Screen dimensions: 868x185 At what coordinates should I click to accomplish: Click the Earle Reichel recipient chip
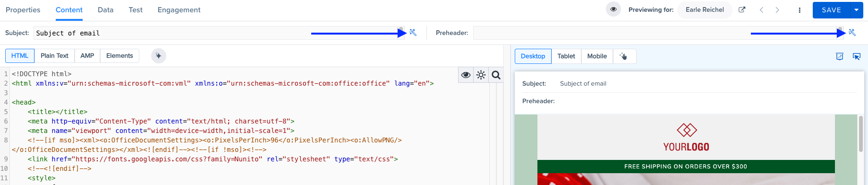pos(705,10)
